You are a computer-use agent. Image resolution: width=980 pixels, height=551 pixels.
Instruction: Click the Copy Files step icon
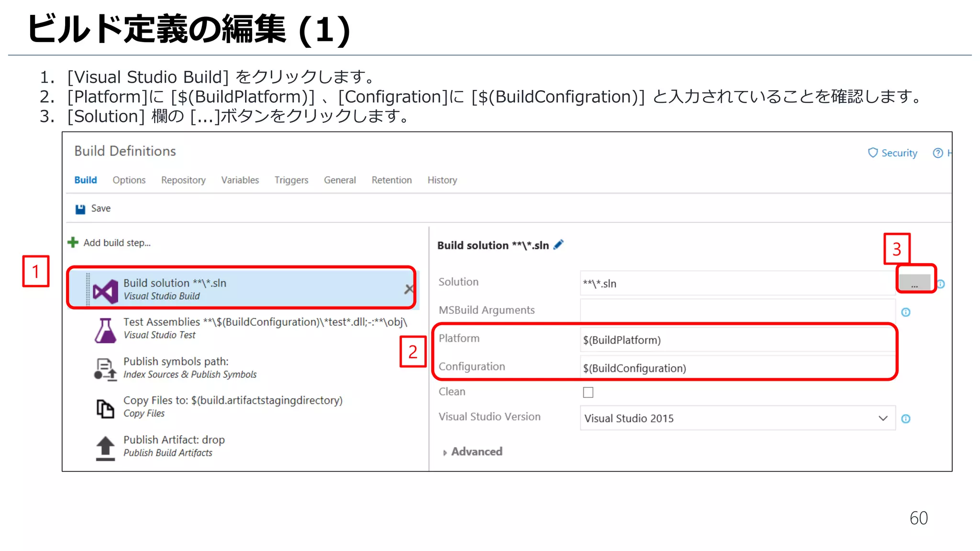pyautogui.click(x=105, y=408)
